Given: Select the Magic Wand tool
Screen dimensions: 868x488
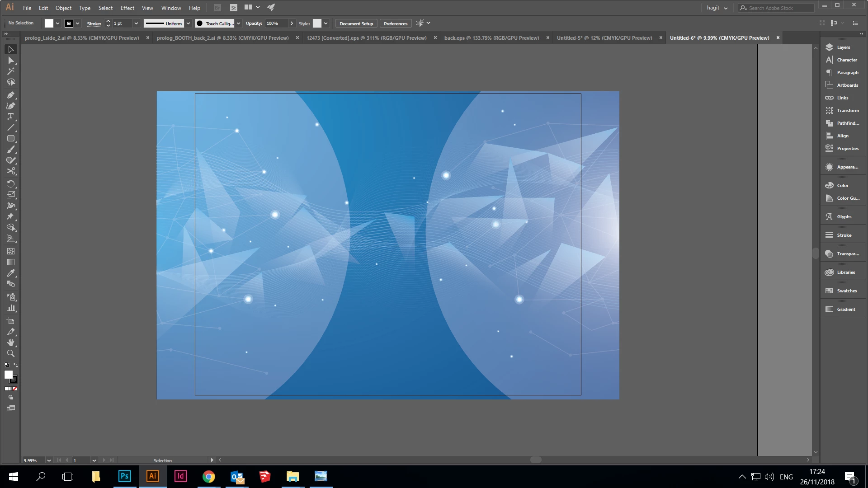Looking at the screenshot, I should point(11,71).
